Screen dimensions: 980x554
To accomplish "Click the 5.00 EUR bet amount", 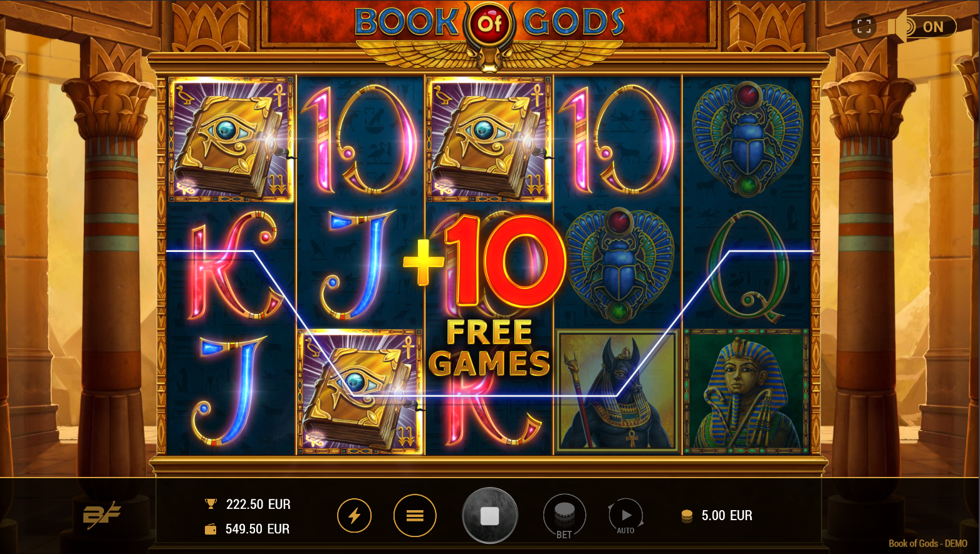I will [727, 516].
